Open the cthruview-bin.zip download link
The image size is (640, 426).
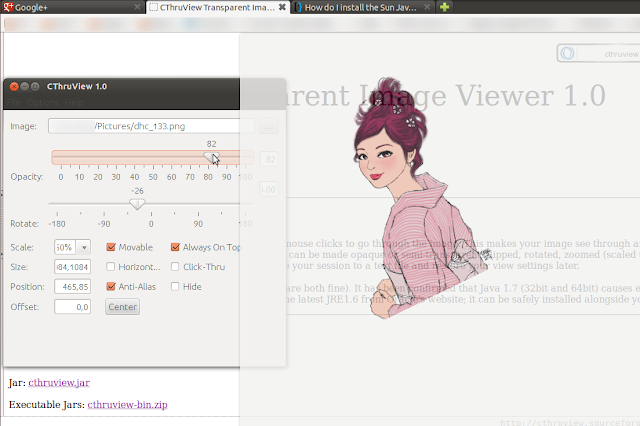pyautogui.click(x=127, y=405)
